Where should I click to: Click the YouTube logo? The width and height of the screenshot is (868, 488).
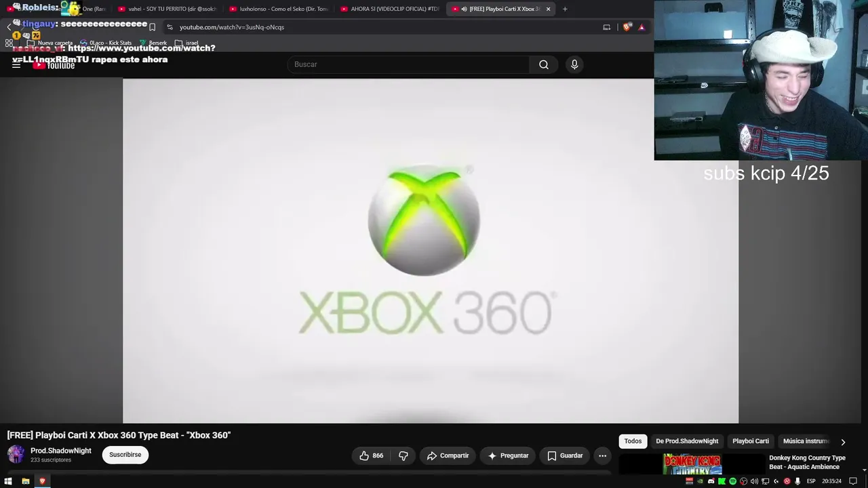(54, 65)
